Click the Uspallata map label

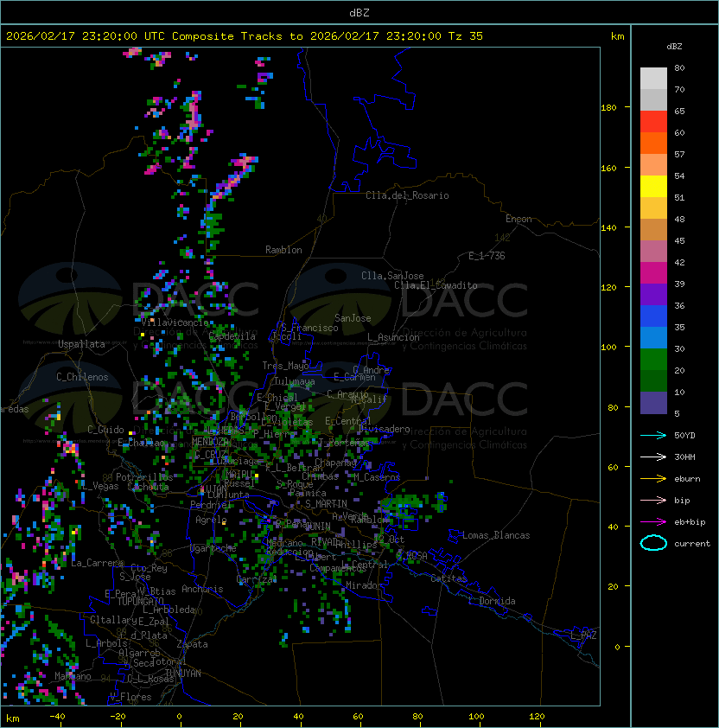point(81,344)
